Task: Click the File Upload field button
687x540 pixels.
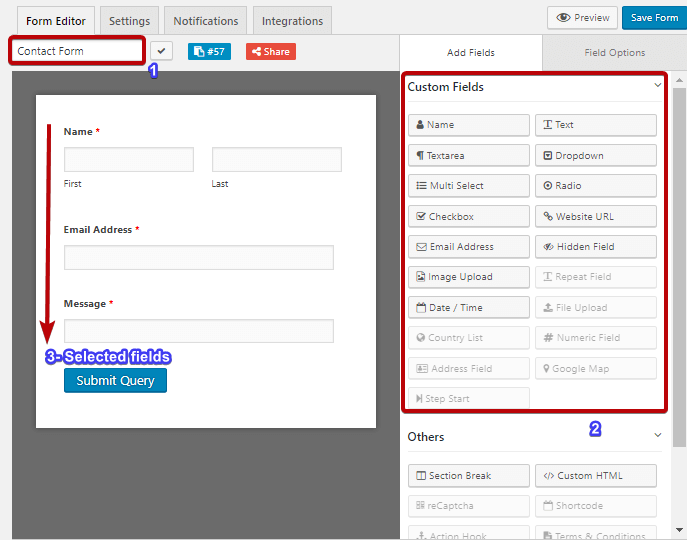Action: (595, 308)
